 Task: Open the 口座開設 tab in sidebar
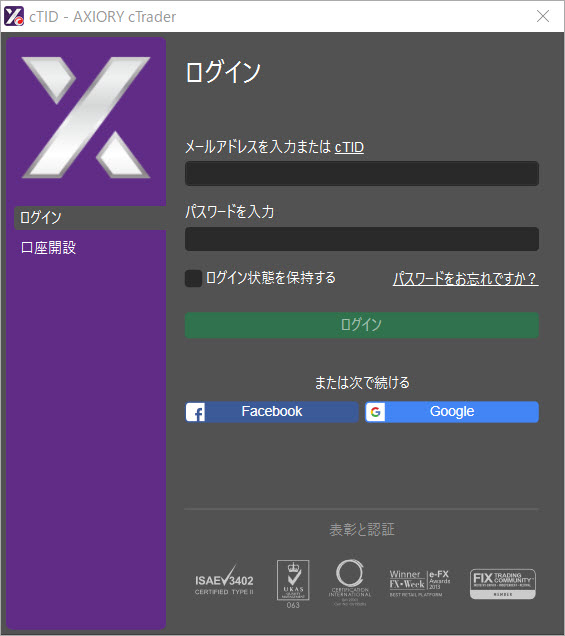pos(48,247)
